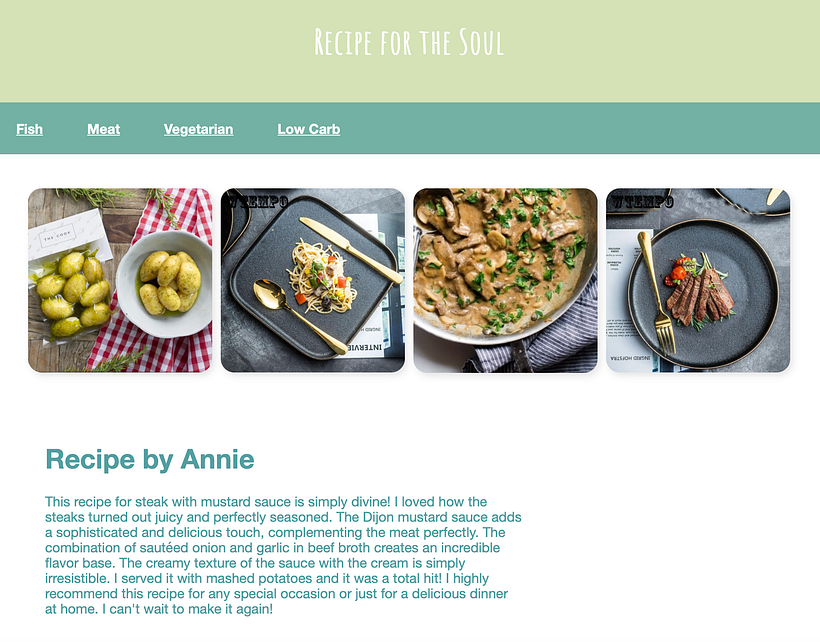Viewport: 820px width, 642px height.
Task: Open the pasta on square plate photo
Action: pyautogui.click(x=313, y=280)
